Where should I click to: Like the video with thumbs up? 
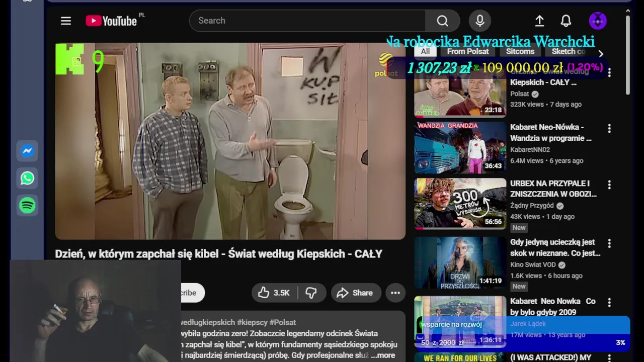pyautogui.click(x=275, y=293)
